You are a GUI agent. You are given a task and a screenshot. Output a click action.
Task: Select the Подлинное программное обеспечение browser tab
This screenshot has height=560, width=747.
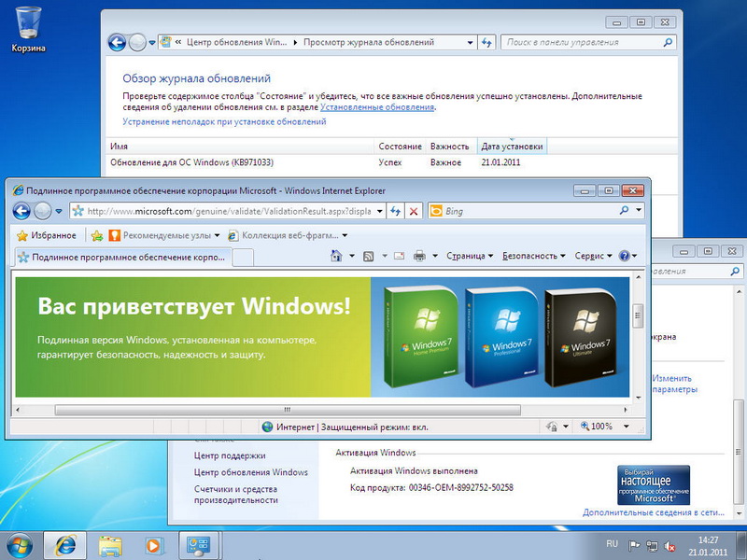[x=123, y=258]
